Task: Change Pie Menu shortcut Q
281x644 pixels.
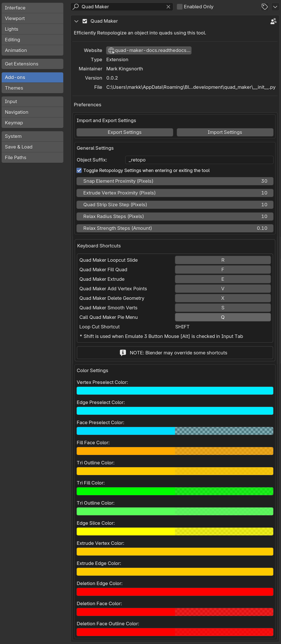Action: pyautogui.click(x=223, y=317)
